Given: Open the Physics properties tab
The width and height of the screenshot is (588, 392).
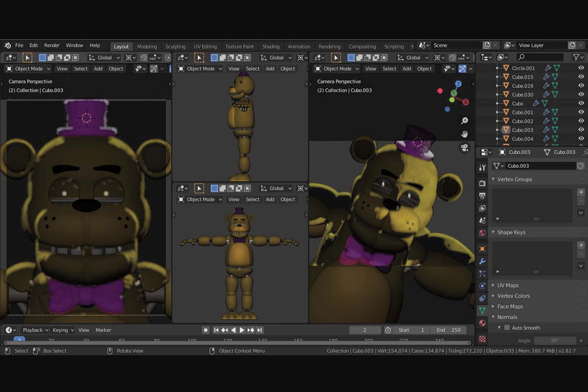Looking at the screenshot, I should (483, 286).
